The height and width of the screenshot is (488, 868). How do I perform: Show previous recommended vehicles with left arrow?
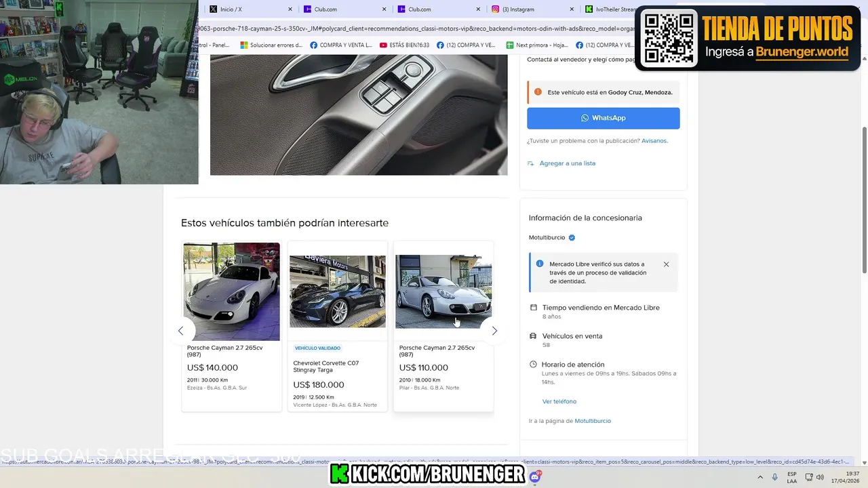coord(180,331)
